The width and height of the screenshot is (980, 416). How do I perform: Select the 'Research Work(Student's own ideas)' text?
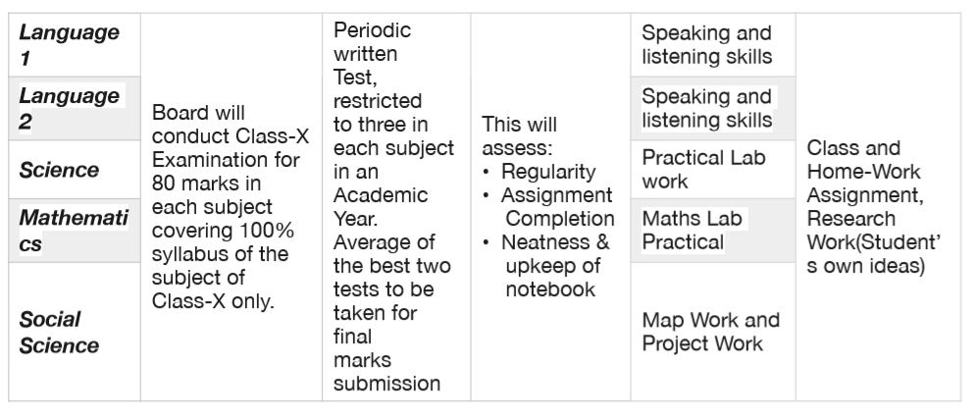pos(866,241)
